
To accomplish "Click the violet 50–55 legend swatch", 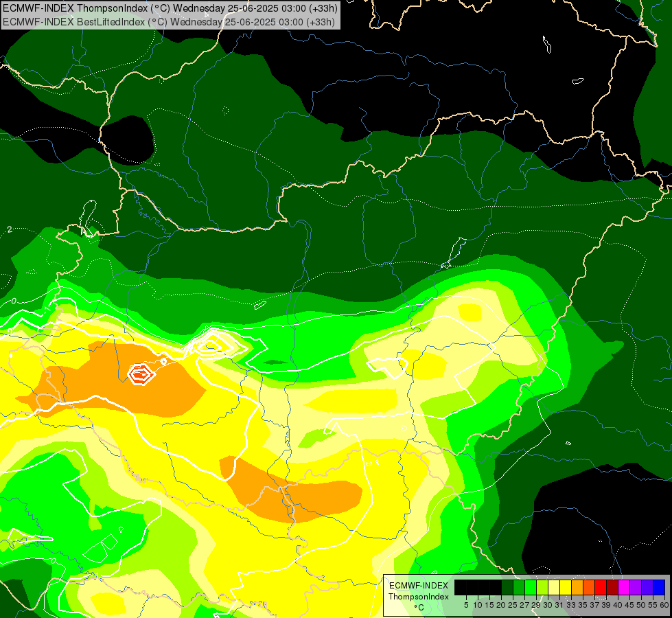I will point(647,587).
